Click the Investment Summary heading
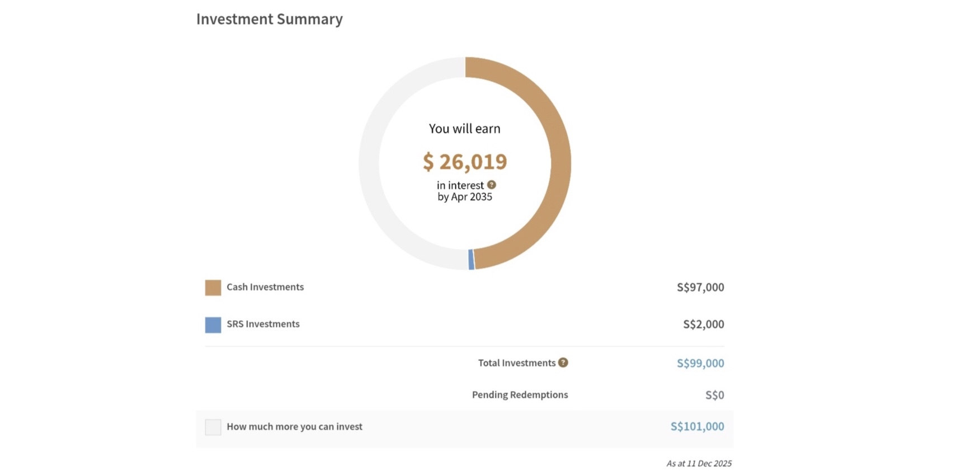 269,19
